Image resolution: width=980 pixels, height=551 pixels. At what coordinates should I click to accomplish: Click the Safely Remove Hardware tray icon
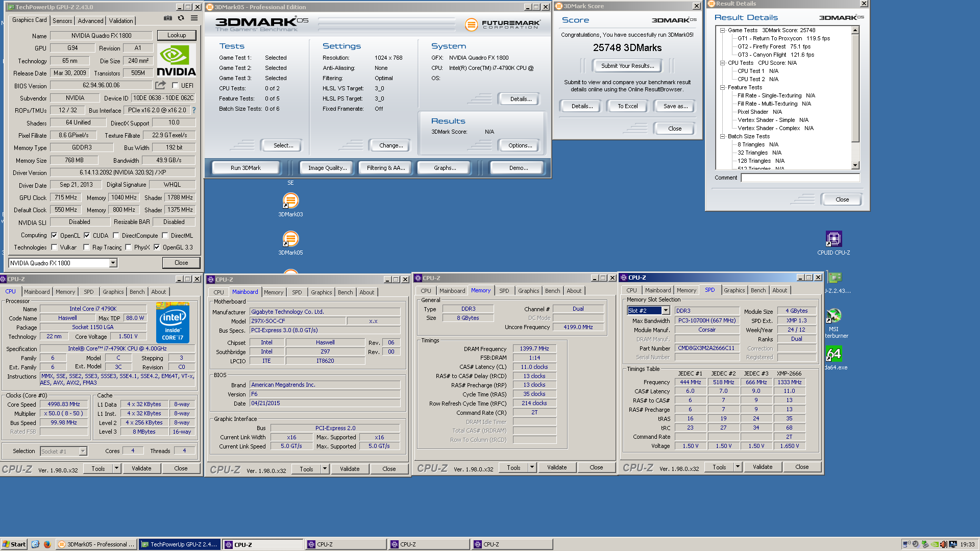tap(925, 544)
